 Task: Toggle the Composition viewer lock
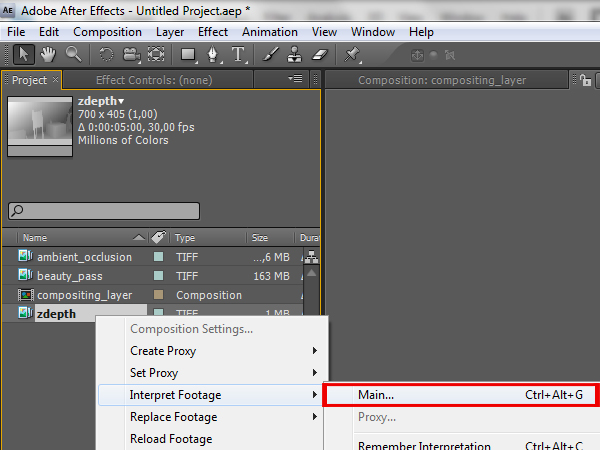[586, 80]
